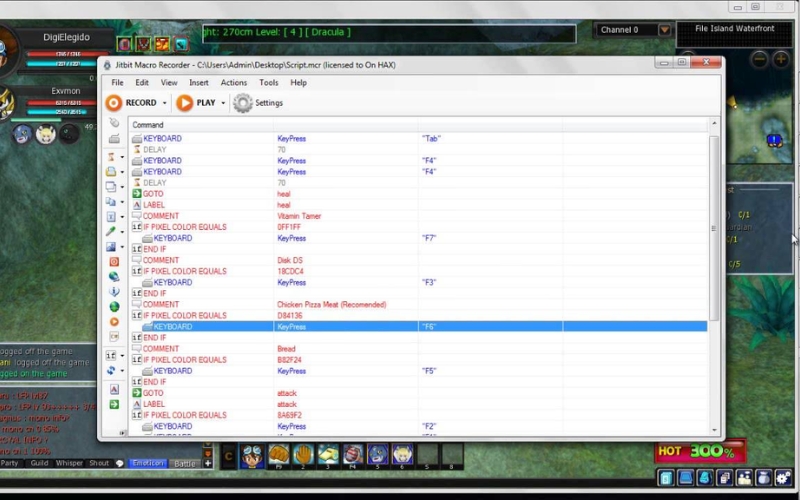Viewport: 800px width, 500px height.
Task: Select COMMENT Chicken Pizza Meat row
Action: point(418,305)
